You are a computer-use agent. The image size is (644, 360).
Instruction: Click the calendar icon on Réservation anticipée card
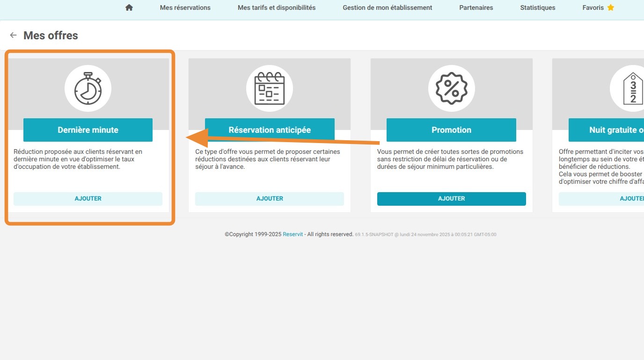(x=270, y=88)
